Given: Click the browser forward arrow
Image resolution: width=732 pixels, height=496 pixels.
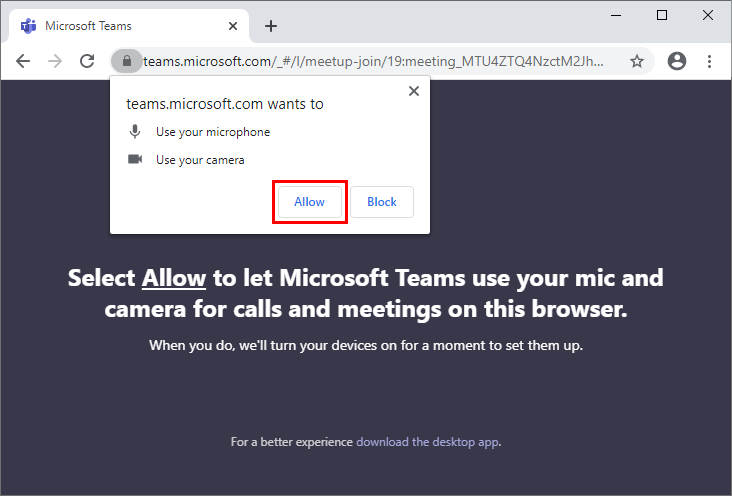Looking at the screenshot, I should click(x=55, y=61).
